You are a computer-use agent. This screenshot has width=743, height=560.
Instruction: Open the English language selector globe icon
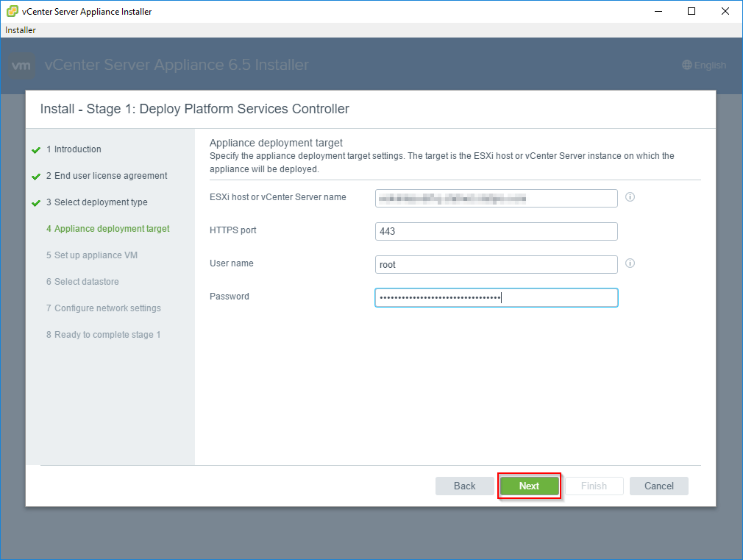coord(687,65)
